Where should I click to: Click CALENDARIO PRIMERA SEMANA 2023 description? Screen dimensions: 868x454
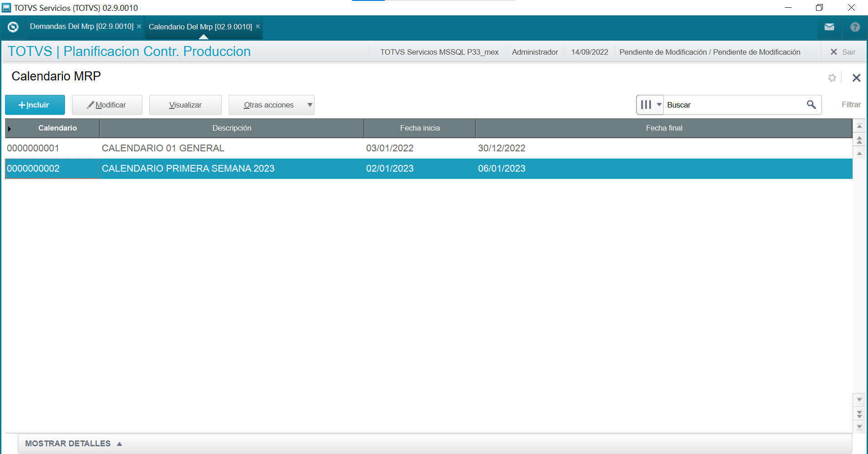(188, 168)
